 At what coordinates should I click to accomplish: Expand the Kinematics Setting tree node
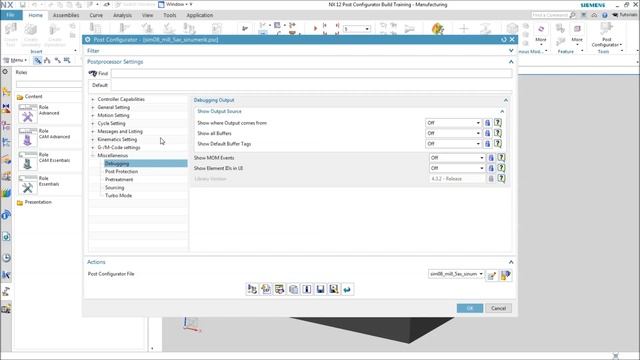(93, 140)
